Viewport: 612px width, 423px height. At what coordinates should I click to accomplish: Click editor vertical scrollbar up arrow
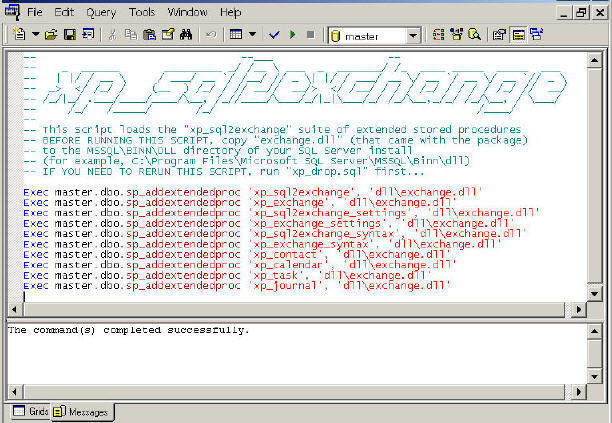tap(594, 60)
